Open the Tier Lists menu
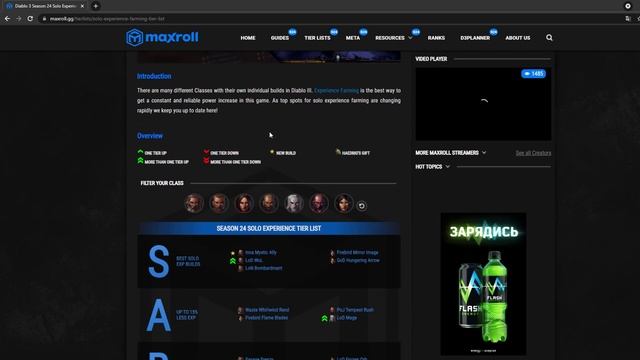 [x=317, y=38]
